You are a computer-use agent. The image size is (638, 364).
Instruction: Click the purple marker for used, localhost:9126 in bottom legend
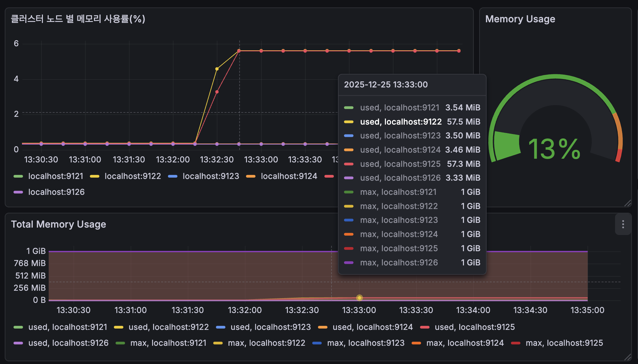(18, 343)
